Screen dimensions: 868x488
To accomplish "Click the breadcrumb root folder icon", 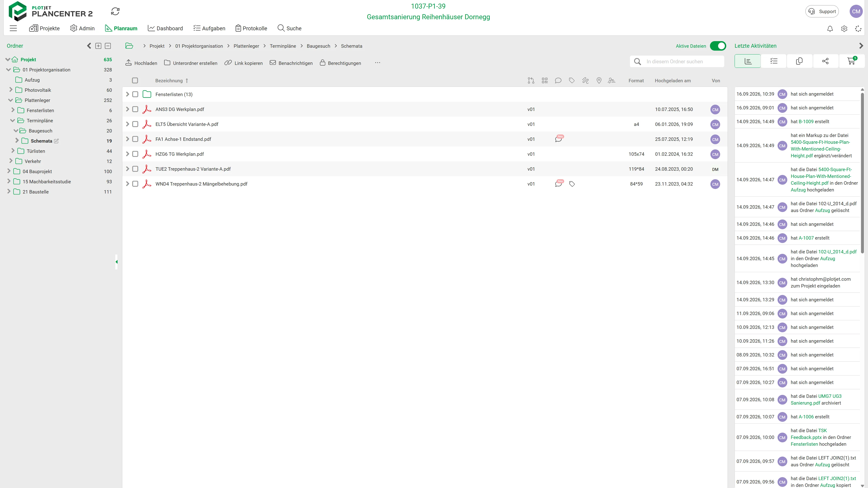I will point(129,46).
